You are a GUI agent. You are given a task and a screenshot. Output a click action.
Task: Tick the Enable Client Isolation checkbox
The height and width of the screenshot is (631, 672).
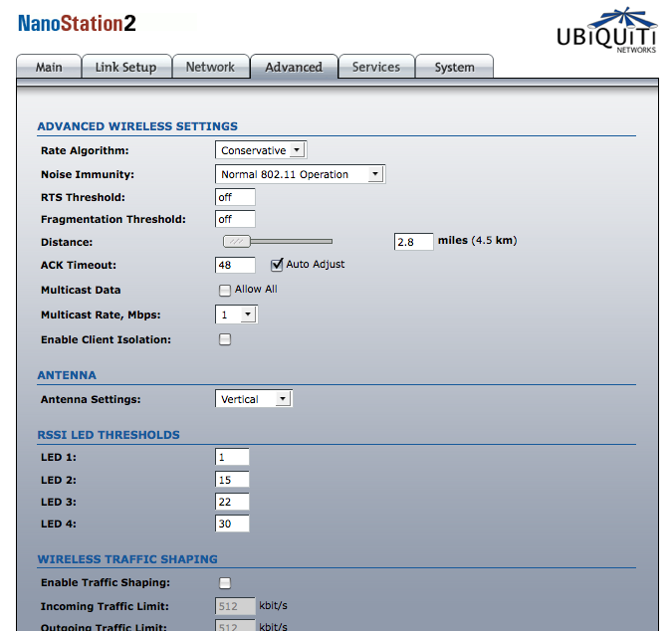click(225, 339)
